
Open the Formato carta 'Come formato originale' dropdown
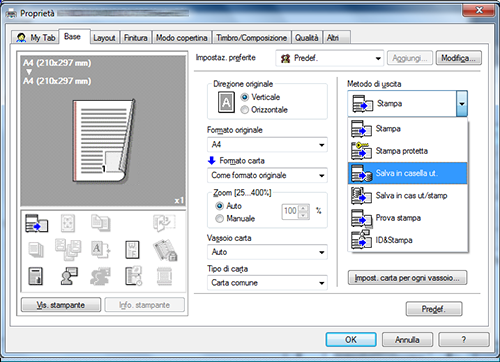(x=267, y=175)
